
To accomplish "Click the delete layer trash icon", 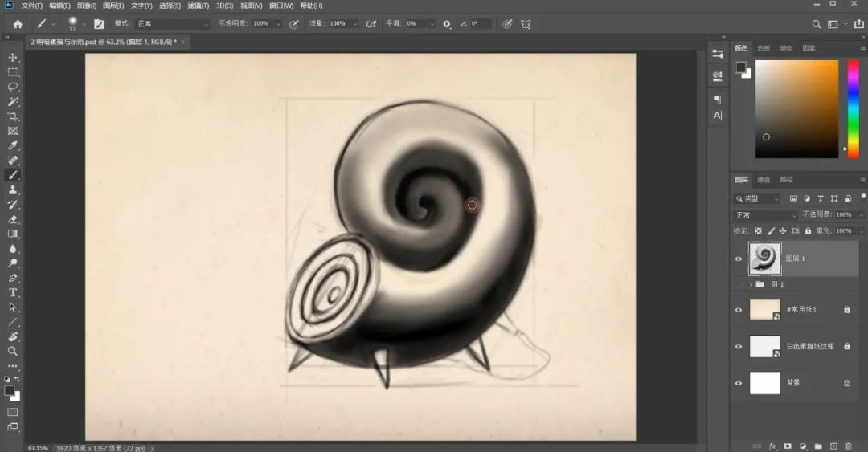I will click(848, 446).
